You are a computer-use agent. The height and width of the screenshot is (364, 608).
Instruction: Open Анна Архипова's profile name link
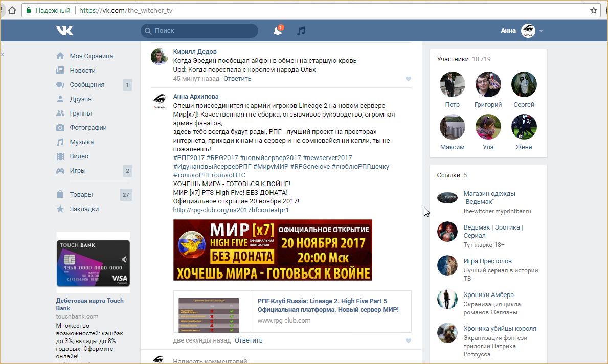tap(196, 97)
